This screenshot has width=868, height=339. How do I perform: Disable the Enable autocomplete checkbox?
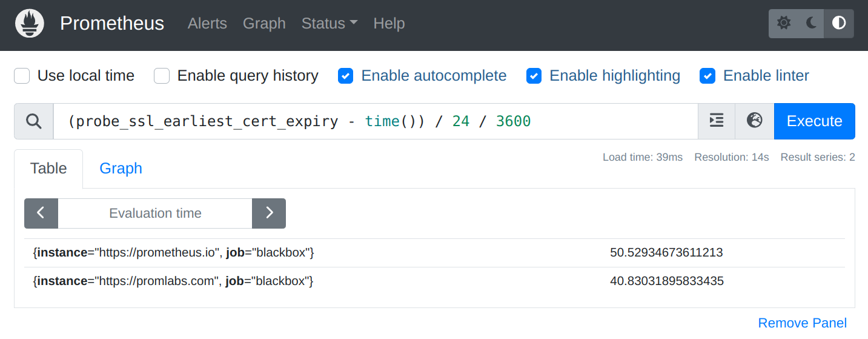(x=346, y=76)
